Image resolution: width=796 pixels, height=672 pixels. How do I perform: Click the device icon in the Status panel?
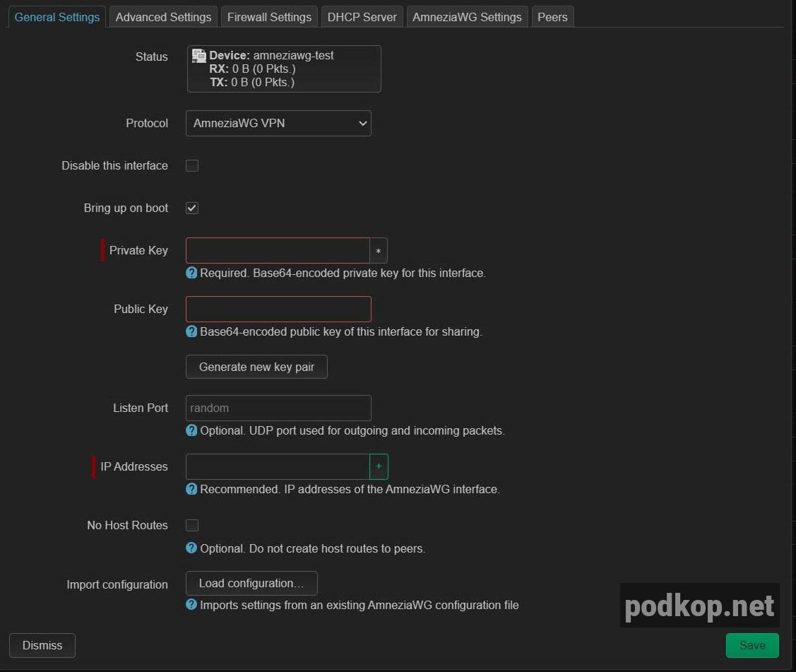[x=198, y=56]
